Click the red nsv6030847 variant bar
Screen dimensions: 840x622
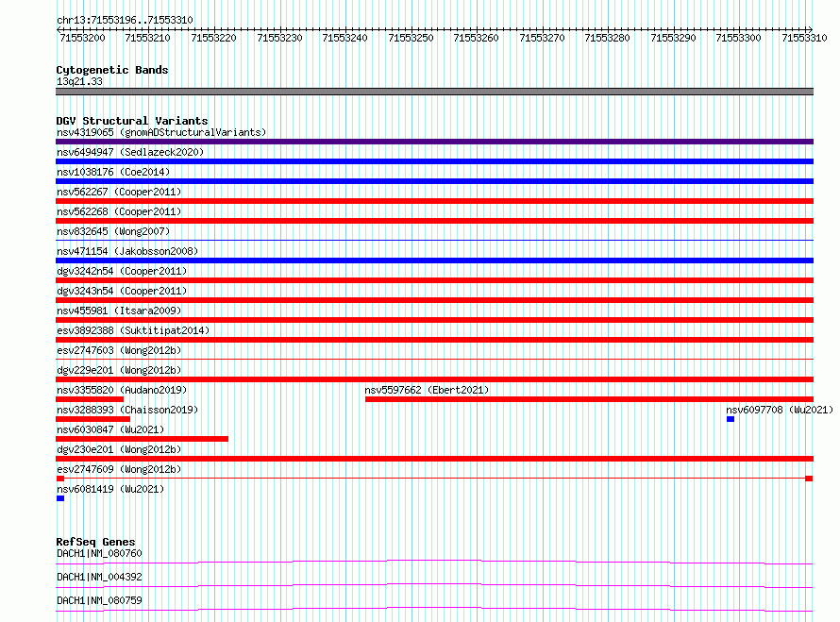point(142,439)
